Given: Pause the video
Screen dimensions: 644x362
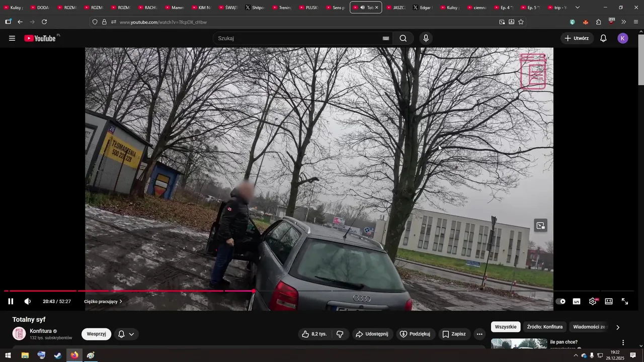Looking at the screenshot, I should pyautogui.click(x=11, y=301).
